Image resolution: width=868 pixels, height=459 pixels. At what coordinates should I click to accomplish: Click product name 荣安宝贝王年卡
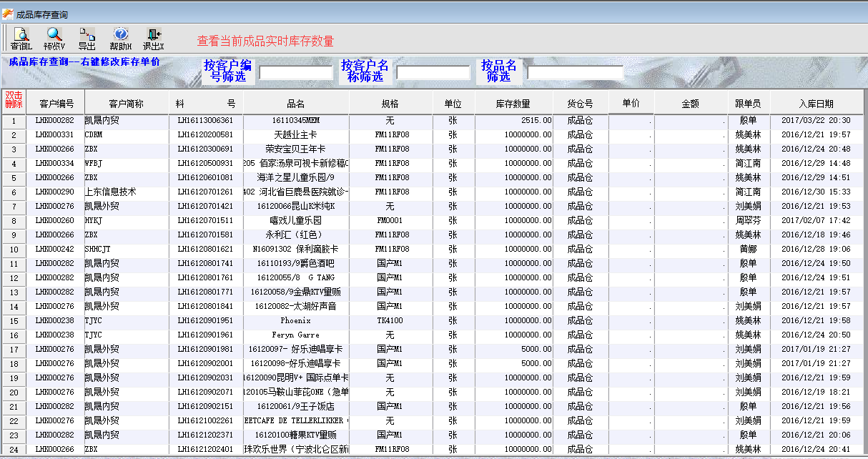point(296,149)
